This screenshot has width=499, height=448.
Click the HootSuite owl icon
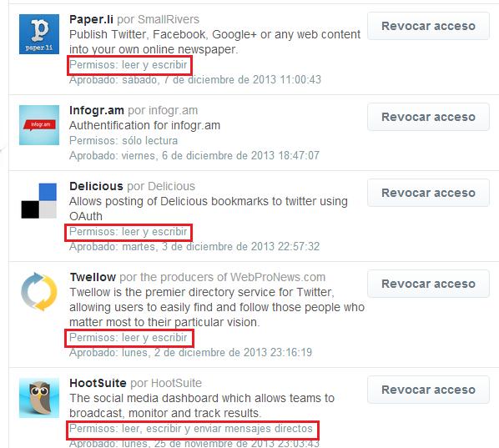39,398
